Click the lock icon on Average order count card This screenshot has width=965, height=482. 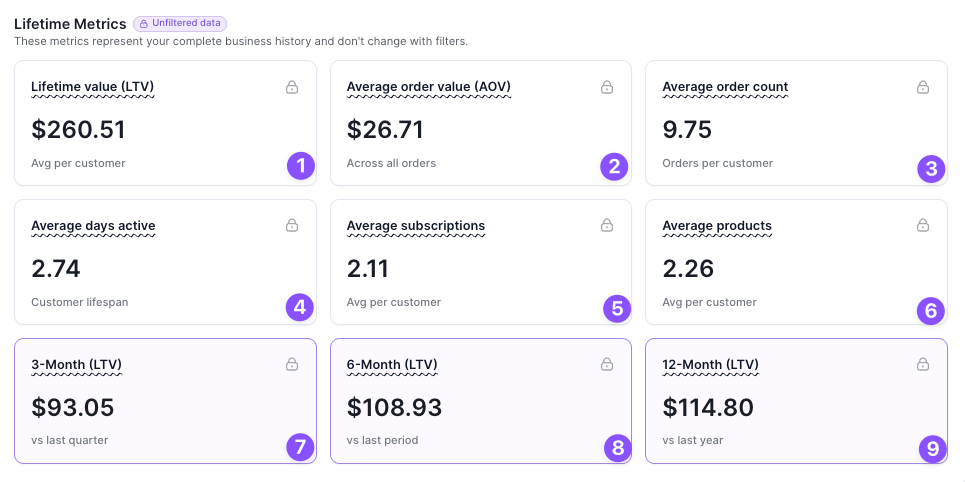click(x=923, y=87)
